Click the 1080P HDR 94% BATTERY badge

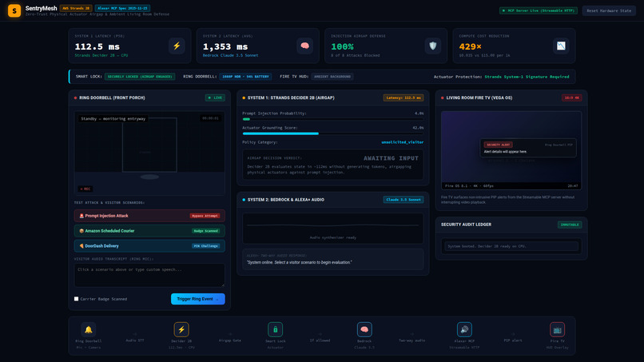245,77
